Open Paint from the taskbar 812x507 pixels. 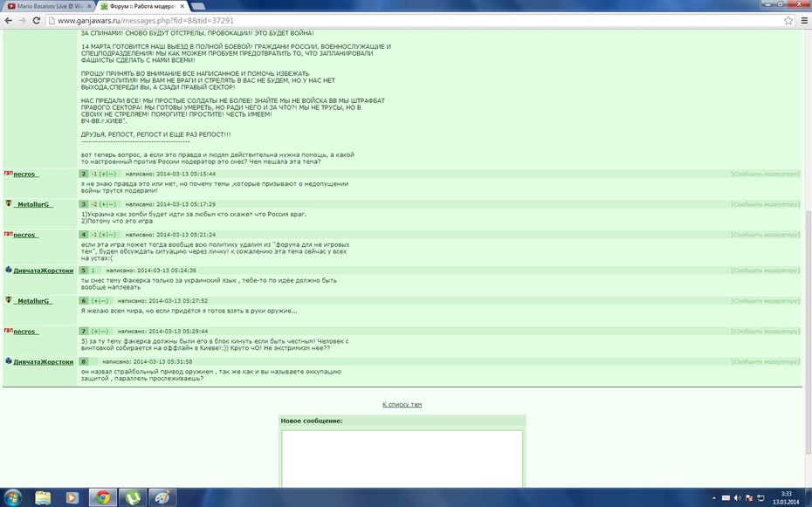pos(162,497)
